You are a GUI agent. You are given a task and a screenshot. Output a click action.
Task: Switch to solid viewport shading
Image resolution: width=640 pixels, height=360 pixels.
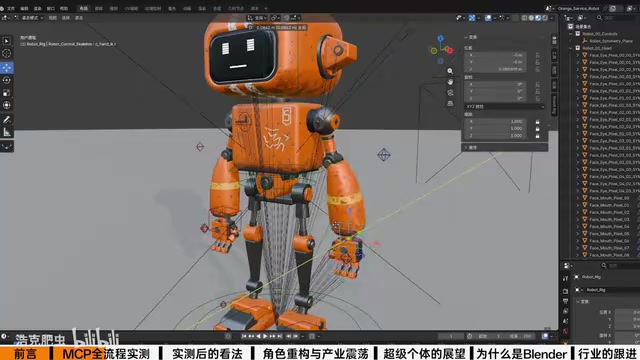click(x=531, y=18)
